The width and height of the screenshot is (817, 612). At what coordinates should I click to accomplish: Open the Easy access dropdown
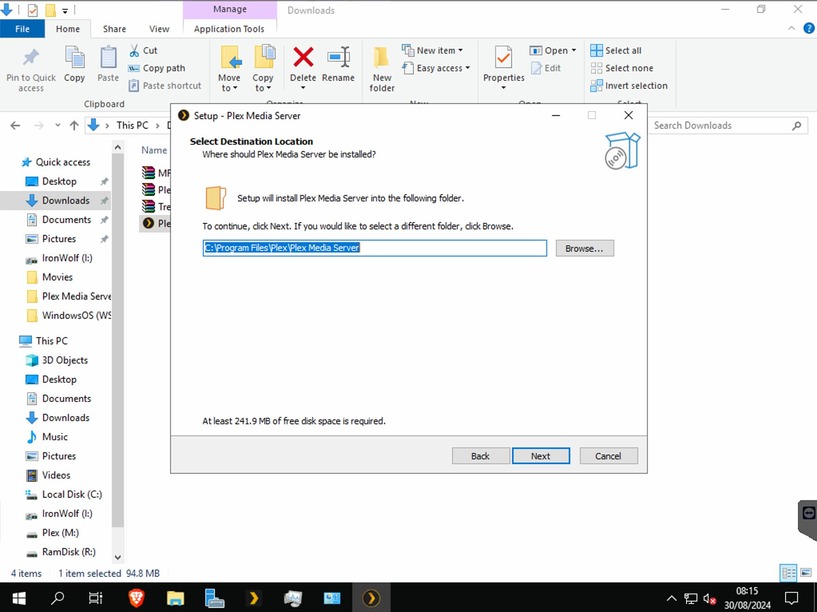[436, 68]
